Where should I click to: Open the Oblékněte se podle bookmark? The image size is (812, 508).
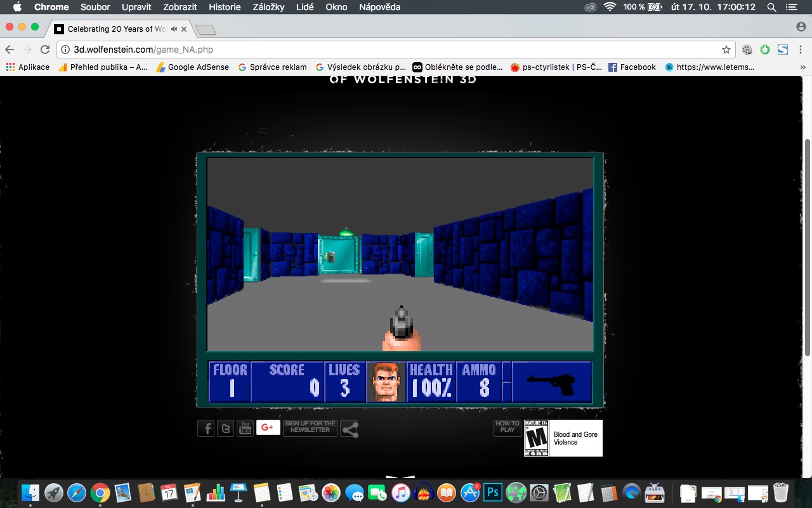[457, 67]
